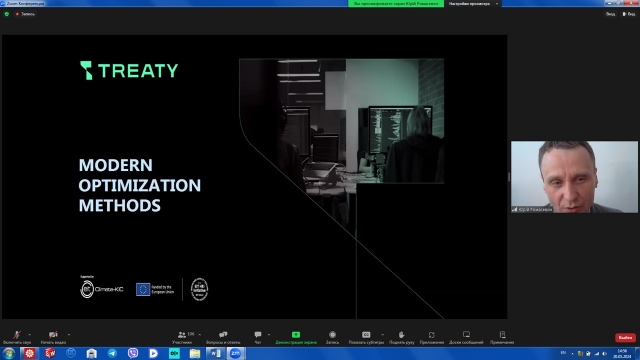Click the green screen-viewing notification banner
This screenshot has height=360, width=640.
tap(396, 4)
